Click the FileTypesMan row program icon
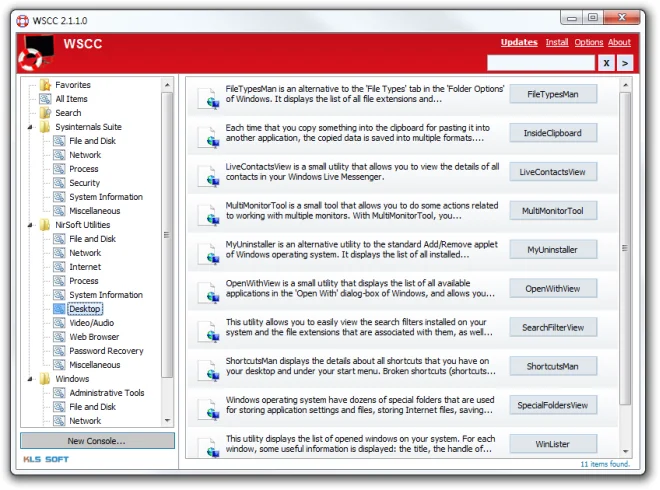Image resolution: width=660 pixels, height=490 pixels. click(209, 98)
